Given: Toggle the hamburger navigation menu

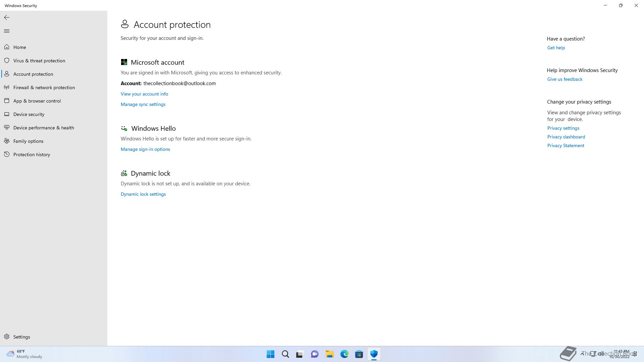Looking at the screenshot, I should [7, 31].
